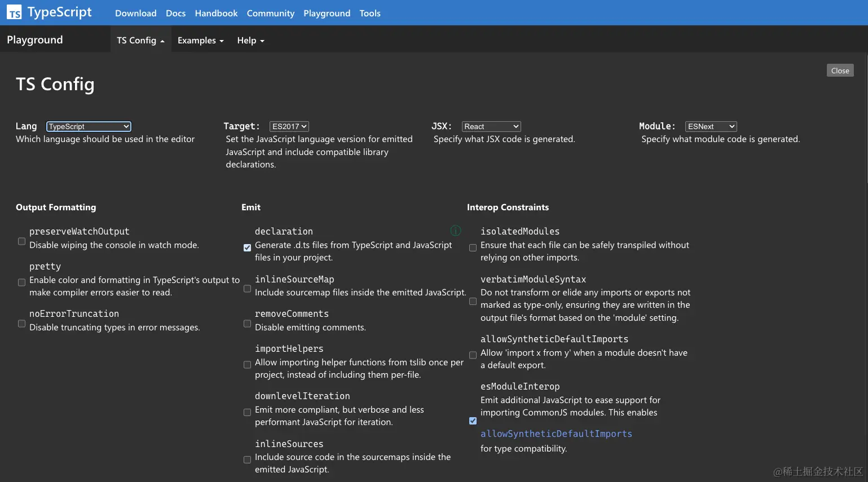The height and width of the screenshot is (482, 868).
Task: Open the Examples menu
Action: click(x=200, y=41)
